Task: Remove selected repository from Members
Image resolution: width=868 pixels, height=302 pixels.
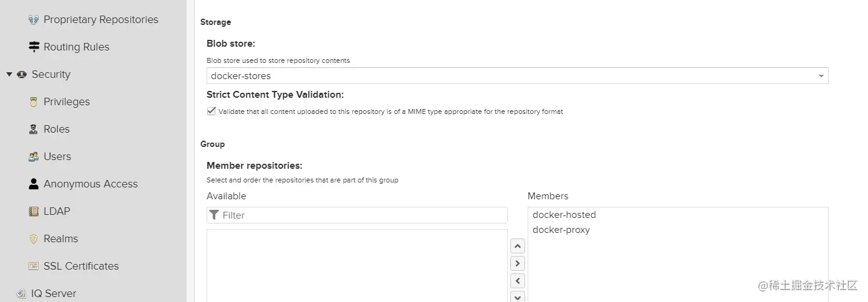Action: click(517, 281)
